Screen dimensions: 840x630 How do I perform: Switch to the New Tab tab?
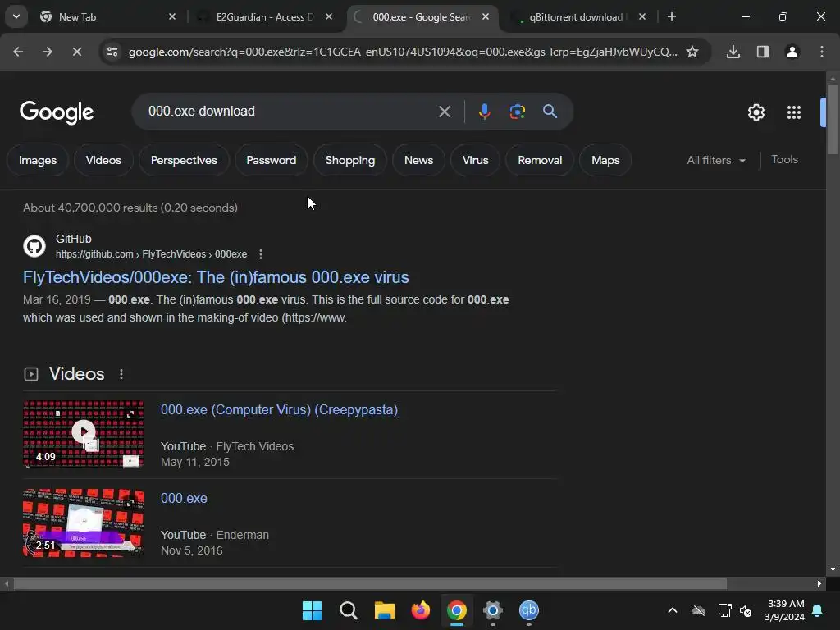pos(107,16)
